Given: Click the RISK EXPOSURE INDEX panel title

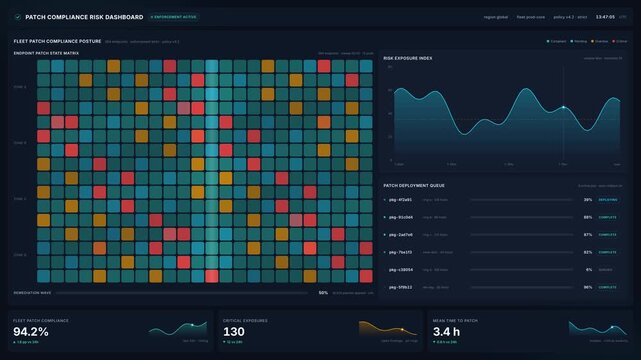Looking at the screenshot, I should tap(408, 58).
